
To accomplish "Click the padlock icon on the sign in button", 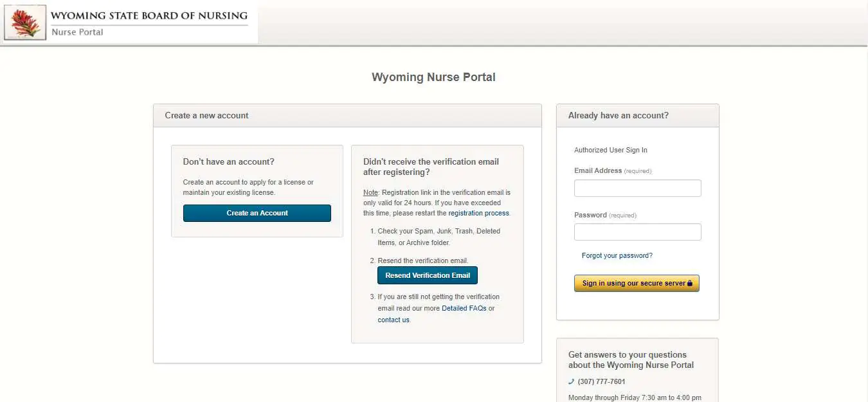I will 691,283.
